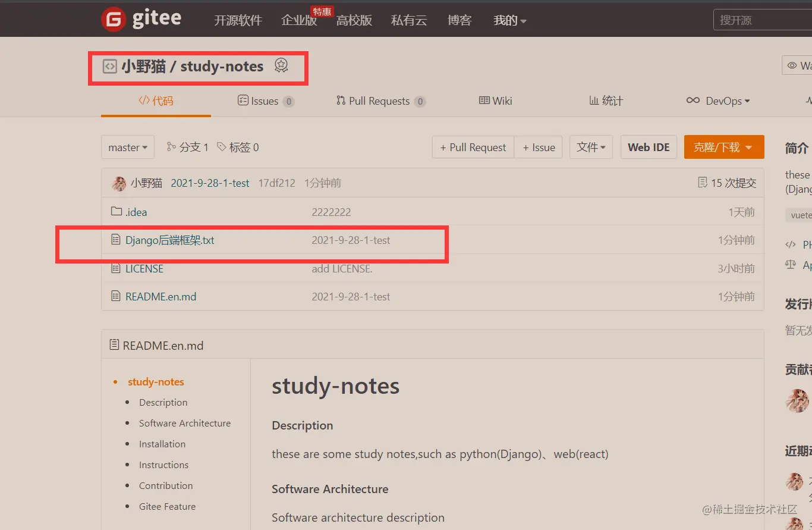The width and height of the screenshot is (812, 530).
Task: Click the + Pull Request button
Action: 473,147
